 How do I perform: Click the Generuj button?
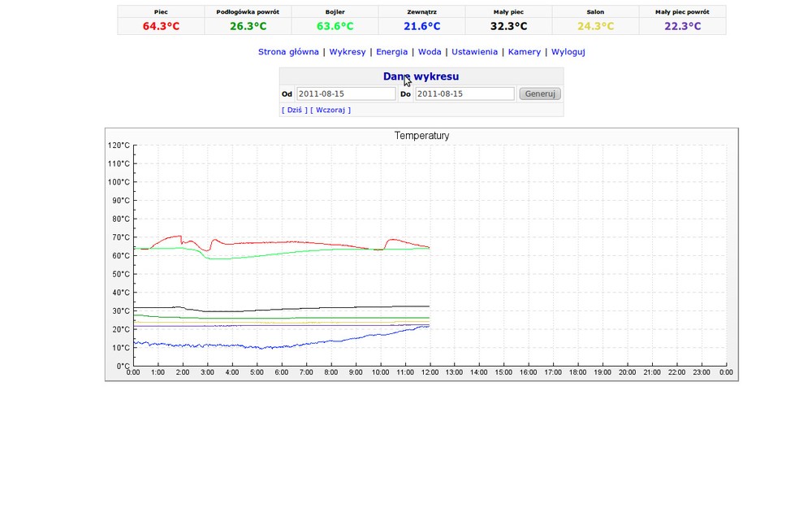[540, 93]
